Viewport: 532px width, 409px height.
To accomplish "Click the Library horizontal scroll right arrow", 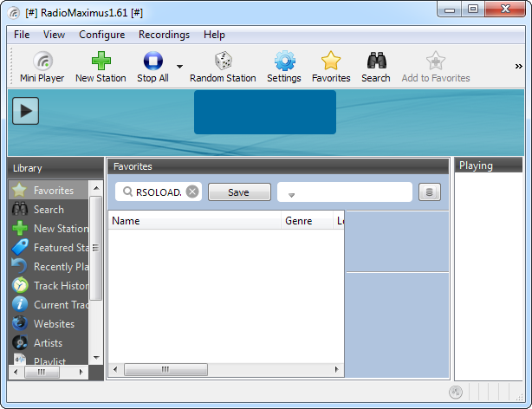I will [x=81, y=372].
